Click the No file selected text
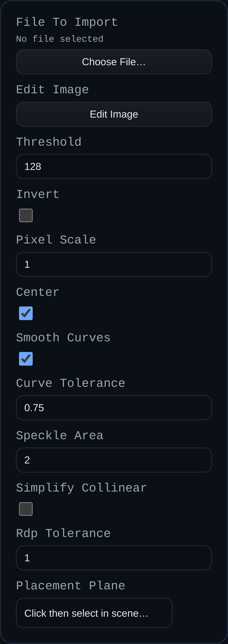This screenshot has height=644, width=228. point(60,38)
